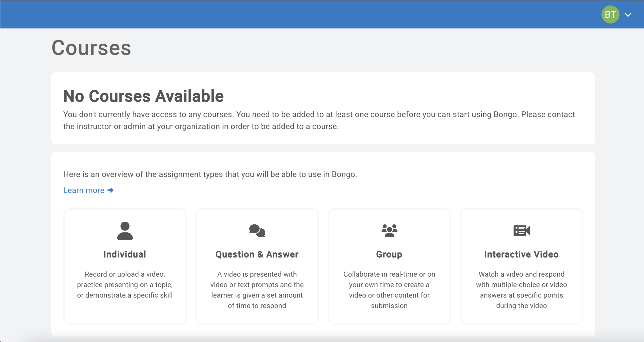This screenshot has height=342, width=644.
Task: Click the Group people icon
Action: pyautogui.click(x=389, y=230)
